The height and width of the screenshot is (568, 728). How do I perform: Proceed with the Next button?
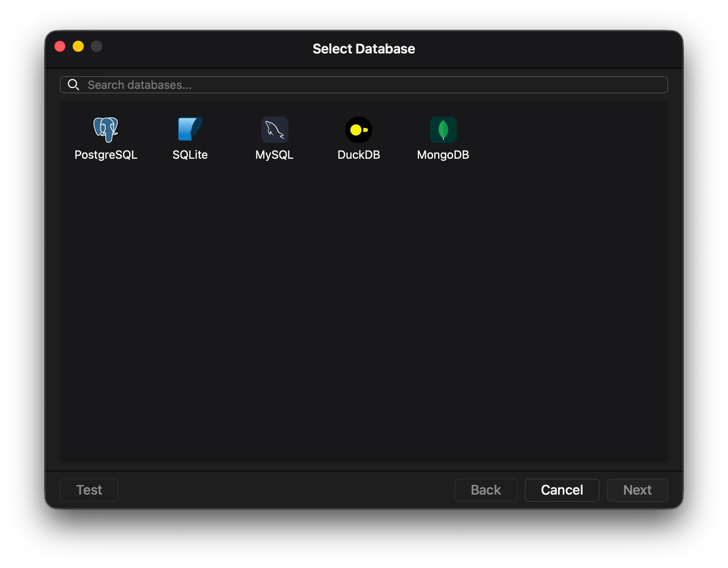pyautogui.click(x=637, y=490)
